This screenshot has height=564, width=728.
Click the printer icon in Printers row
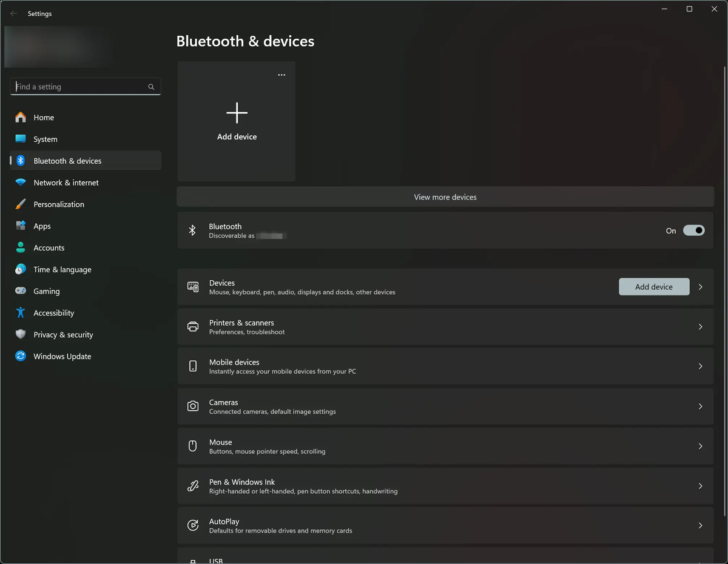(193, 327)
